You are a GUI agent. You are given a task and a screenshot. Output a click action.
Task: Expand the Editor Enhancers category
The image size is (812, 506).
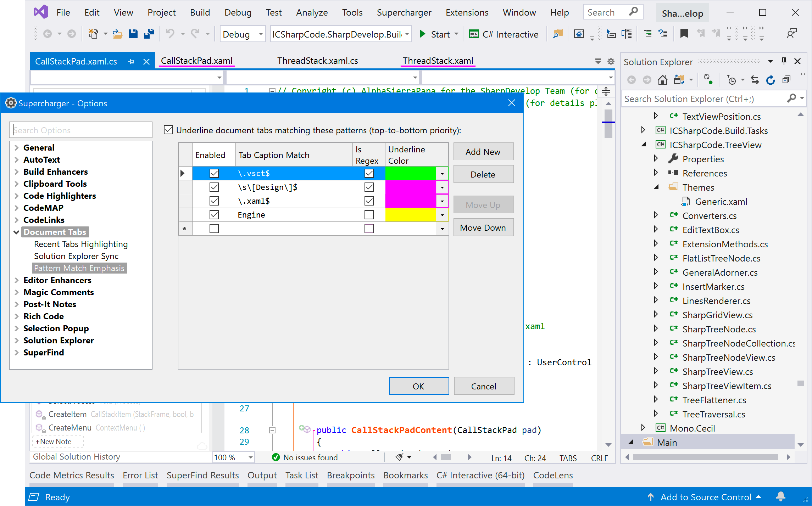pyautogui.click(x=16, y=280)
